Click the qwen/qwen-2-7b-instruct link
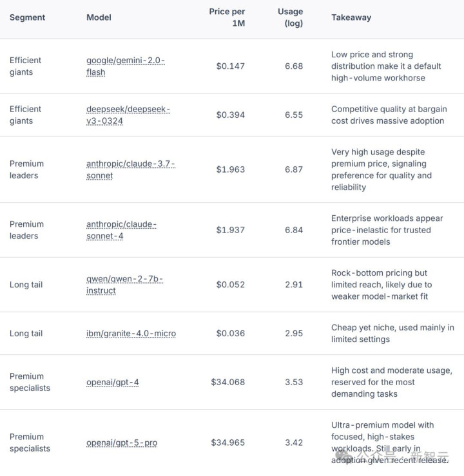464x476 pixels. click(x=125, y=285)
